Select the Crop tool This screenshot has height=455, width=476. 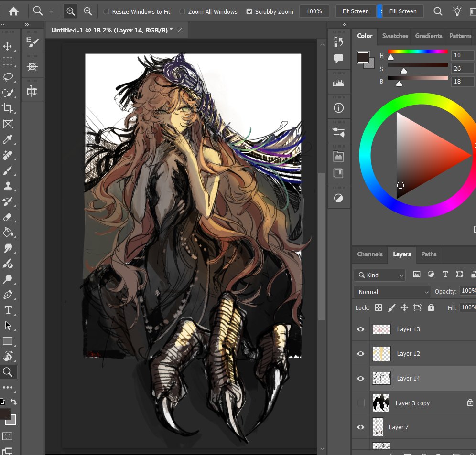point(8,108)
